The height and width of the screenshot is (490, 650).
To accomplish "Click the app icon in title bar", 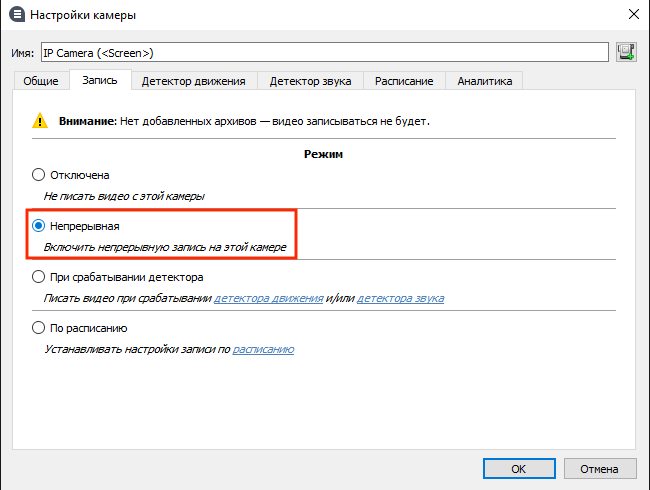I will point(16,15).
